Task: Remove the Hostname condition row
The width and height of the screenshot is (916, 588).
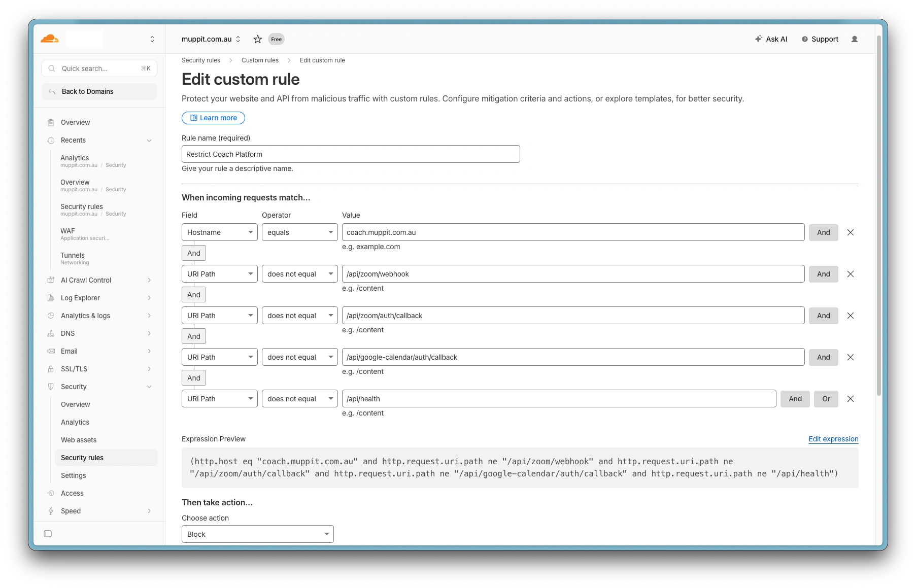Action: pyautogui.click(x=851, y=232)
